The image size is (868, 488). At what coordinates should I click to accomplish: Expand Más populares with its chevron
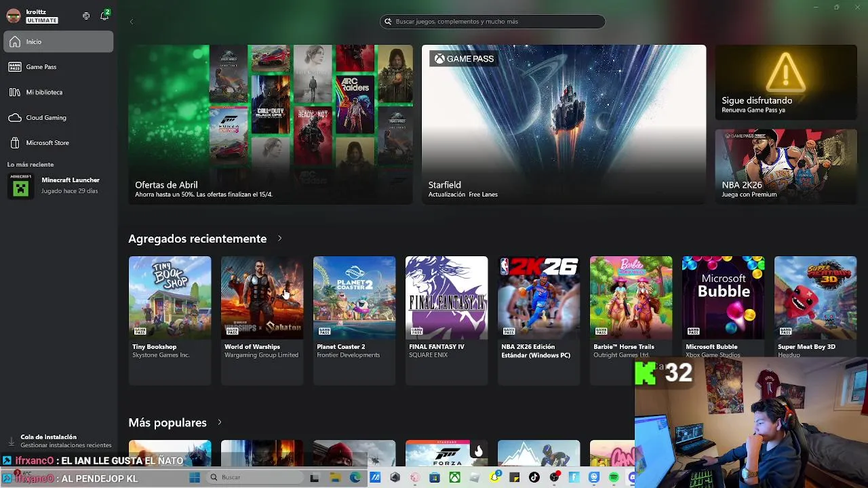(x=219, y=422)
